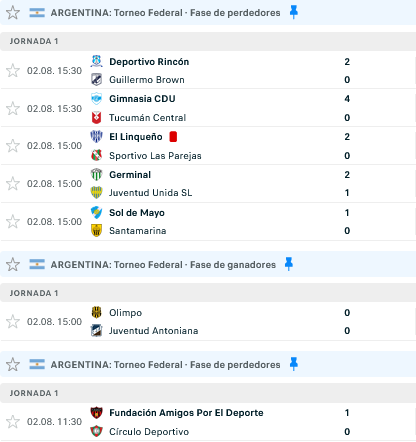Image resolution: width=416 pixels, height=442 pixels.
Task: Star the Olimpo vs Juventud Antoniana match
Action: pyautogui.click(x=13, y=322)
